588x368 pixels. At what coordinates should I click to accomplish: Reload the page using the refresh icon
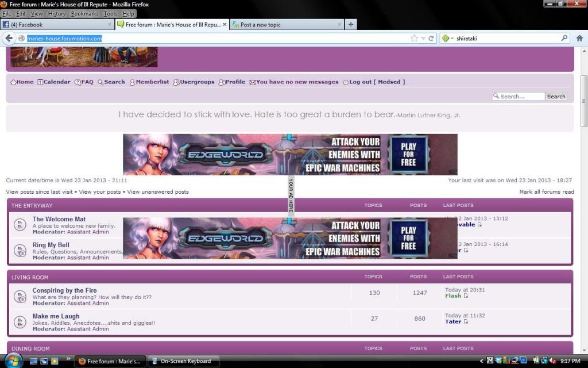coord(431,39)
